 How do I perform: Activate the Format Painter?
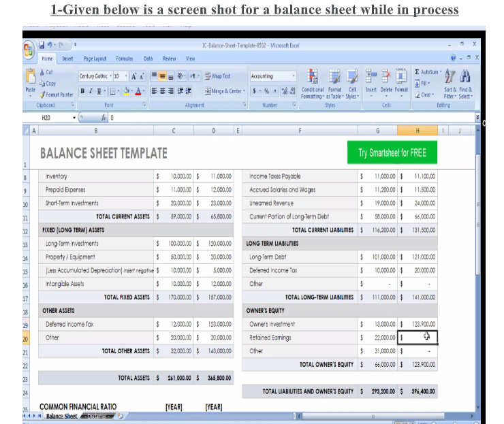(x=57, y=95)
